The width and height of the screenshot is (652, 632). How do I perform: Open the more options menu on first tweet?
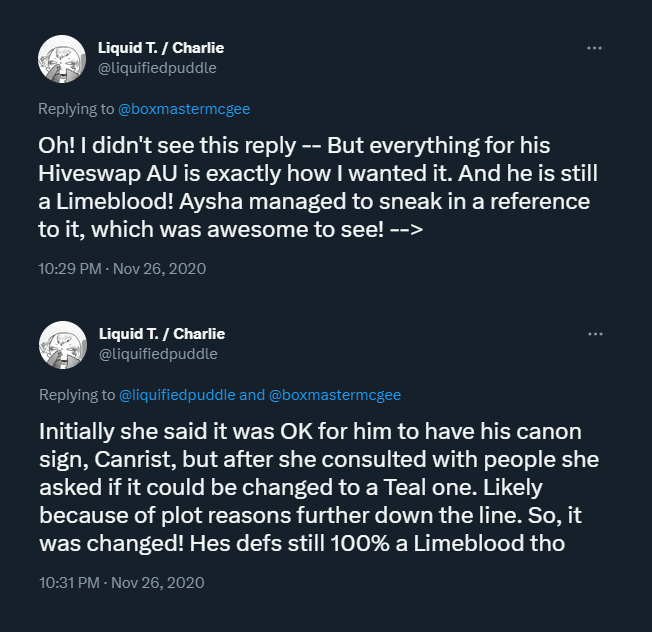594,48
